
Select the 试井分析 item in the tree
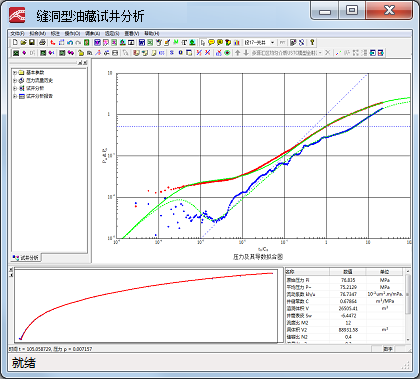(35, 88)
